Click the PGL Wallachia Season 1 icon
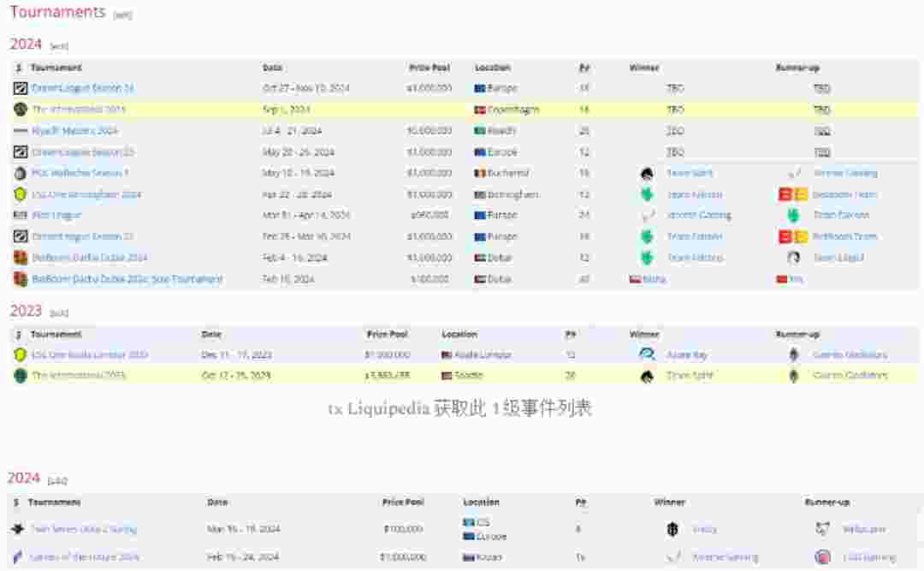This screenshot has width=924, height=571. 20,174
